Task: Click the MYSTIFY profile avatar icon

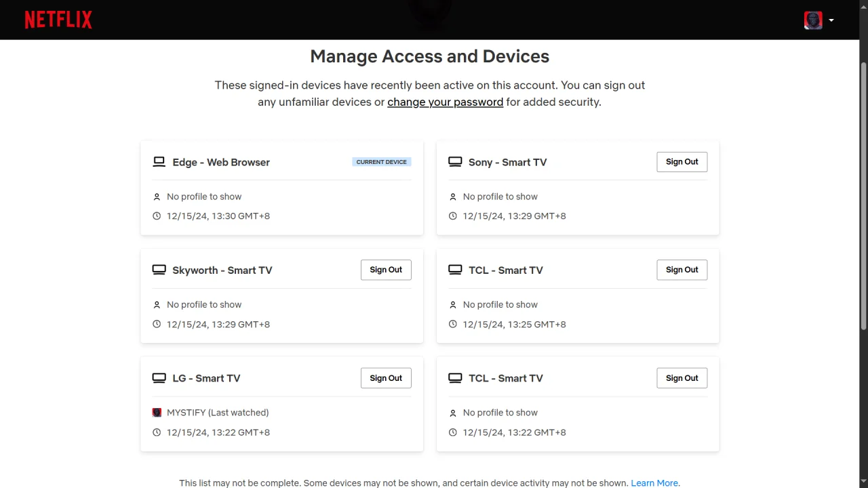Action: point(157,412)
